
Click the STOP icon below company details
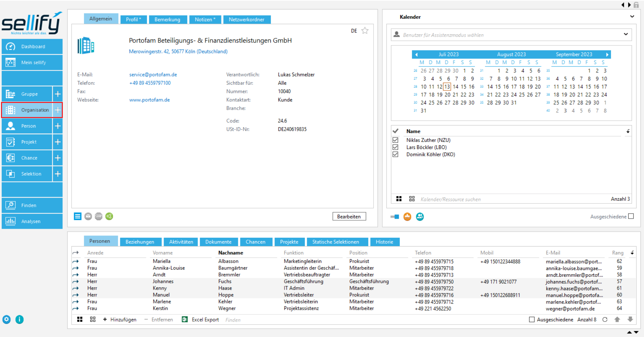pos(98,216)
